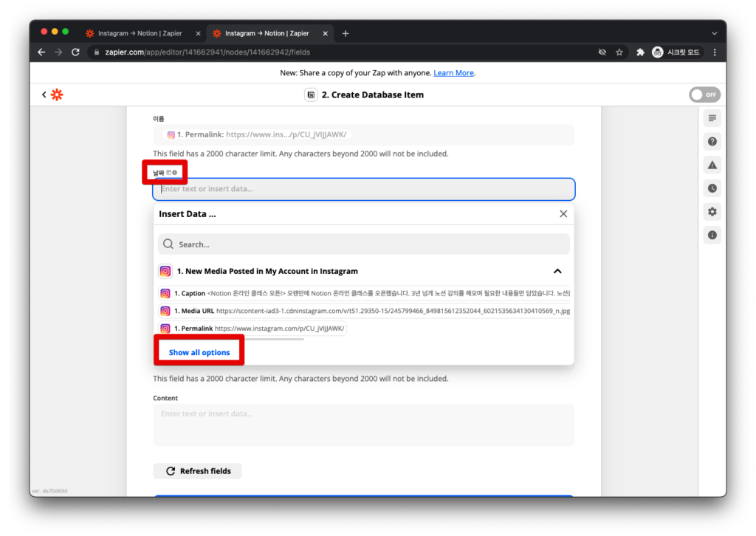
Task: Open the gear settings icon in sidebar
Action: [712, 212]
